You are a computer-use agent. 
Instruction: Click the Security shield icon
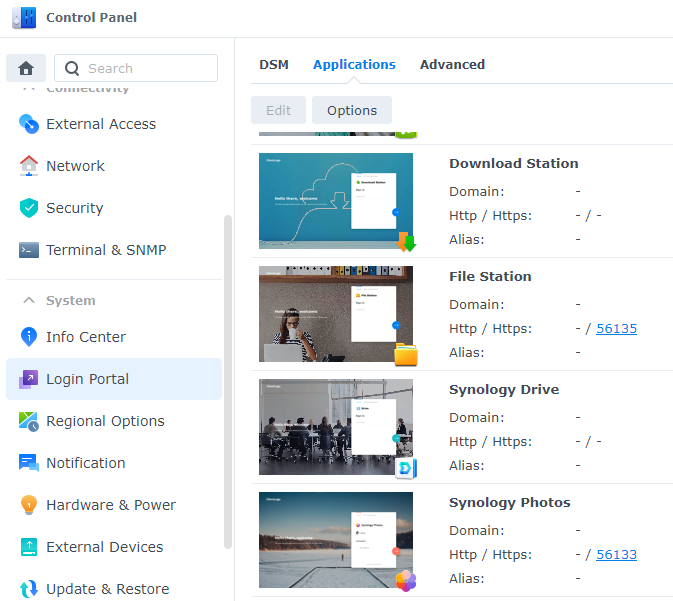click(x=29, y=208)
